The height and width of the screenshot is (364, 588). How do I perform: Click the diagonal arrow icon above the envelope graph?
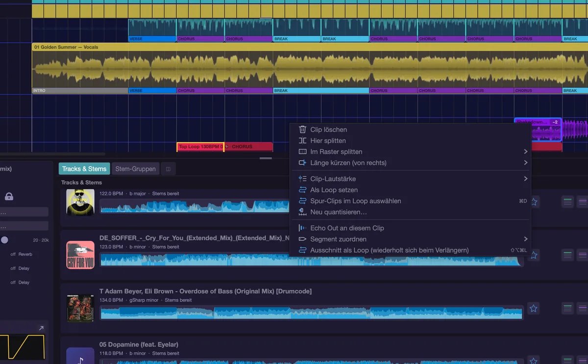[41, 328]
